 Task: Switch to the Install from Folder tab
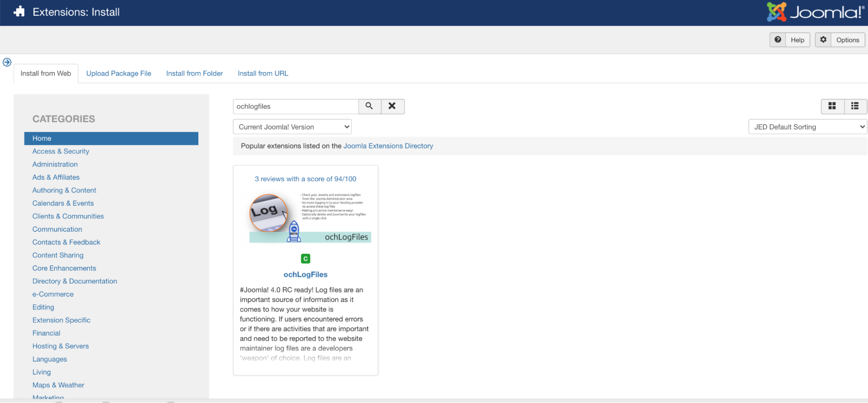[195, 73]
